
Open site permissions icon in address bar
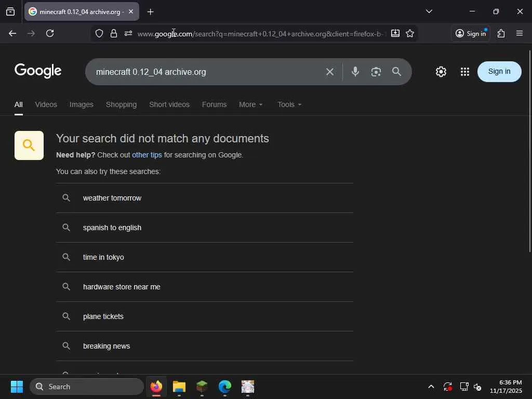tap(128, 33)
